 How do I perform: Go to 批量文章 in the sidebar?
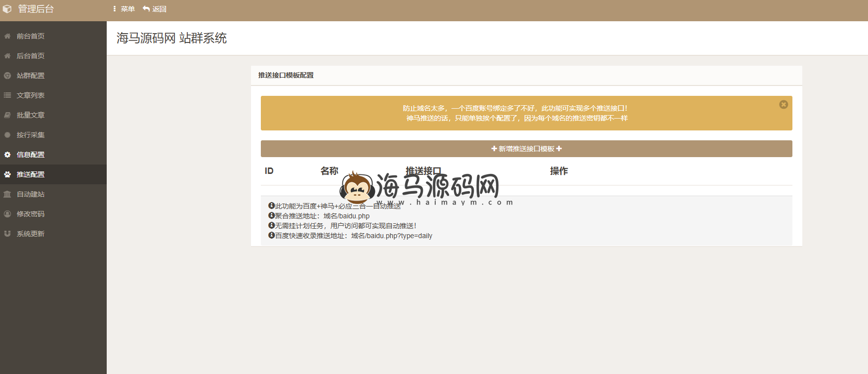point(30,115)
